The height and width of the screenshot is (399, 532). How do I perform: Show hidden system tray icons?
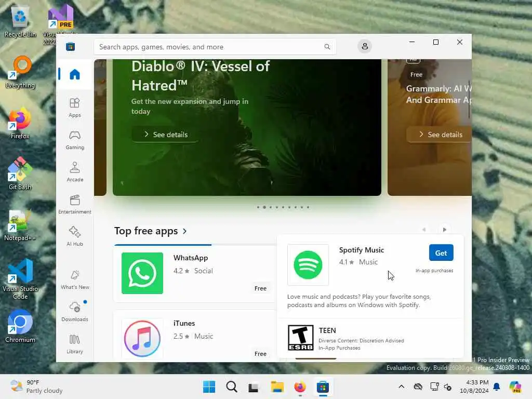click(x=402, y=387)
